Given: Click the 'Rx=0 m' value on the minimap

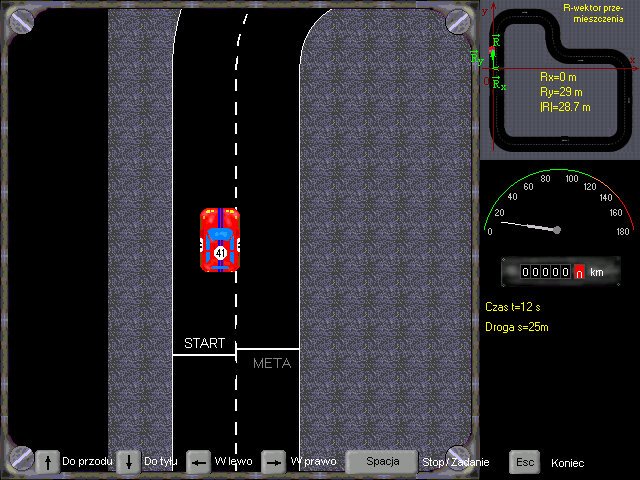Looking at the screenshot, I should (559, 76).
